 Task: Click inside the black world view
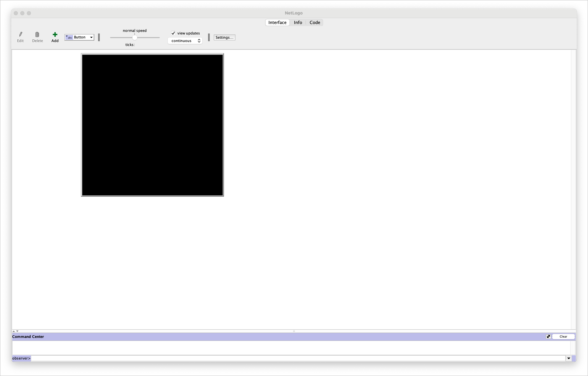point(152,125)
